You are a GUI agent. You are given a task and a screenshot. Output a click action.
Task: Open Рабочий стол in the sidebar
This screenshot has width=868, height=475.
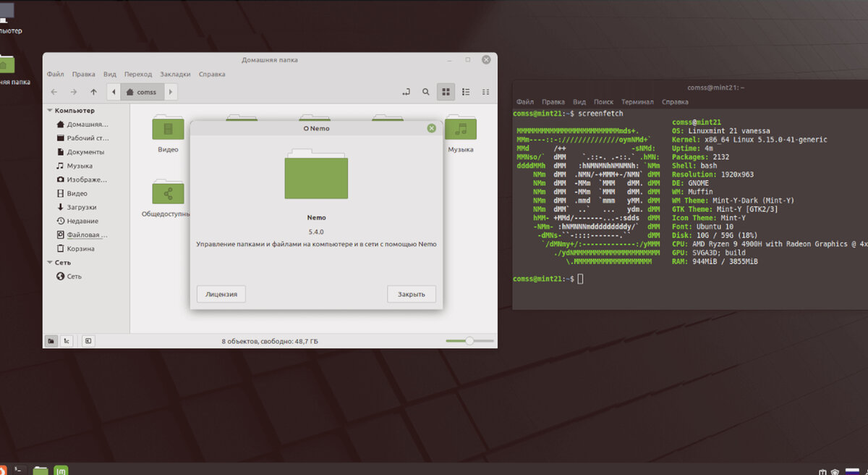click(x=82, y=138)
